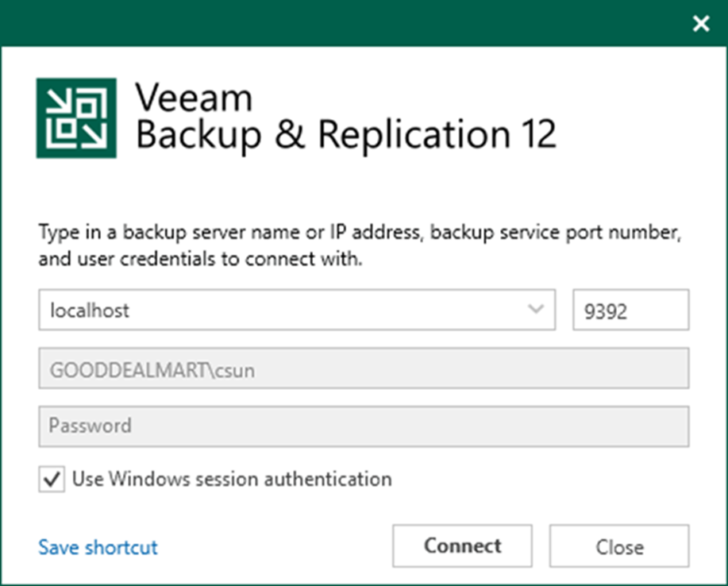Image resolution: width=728 pixels, height=586 pixels.
Task: Click the 'and user credentials to connect with' text
Action: click(x=200, y=260)
